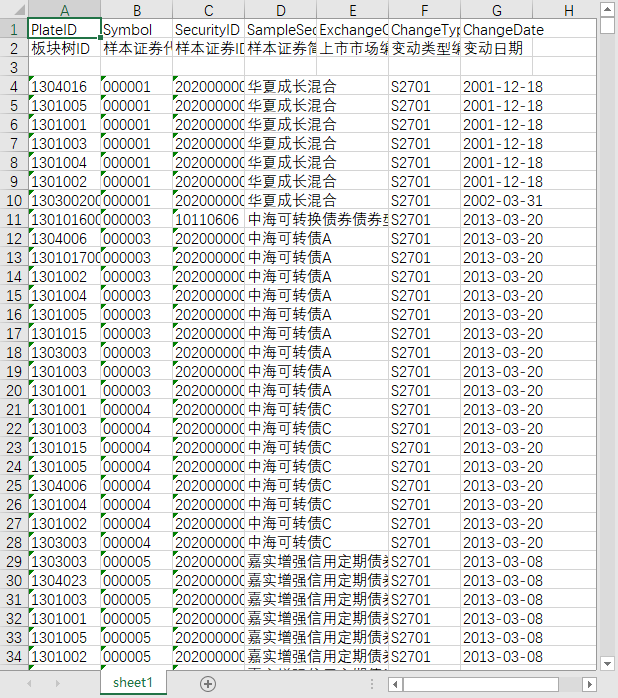This screenshot has width=618, height=698.
Task: Select cell 1304023 in row 30
Action: (65, 580)
